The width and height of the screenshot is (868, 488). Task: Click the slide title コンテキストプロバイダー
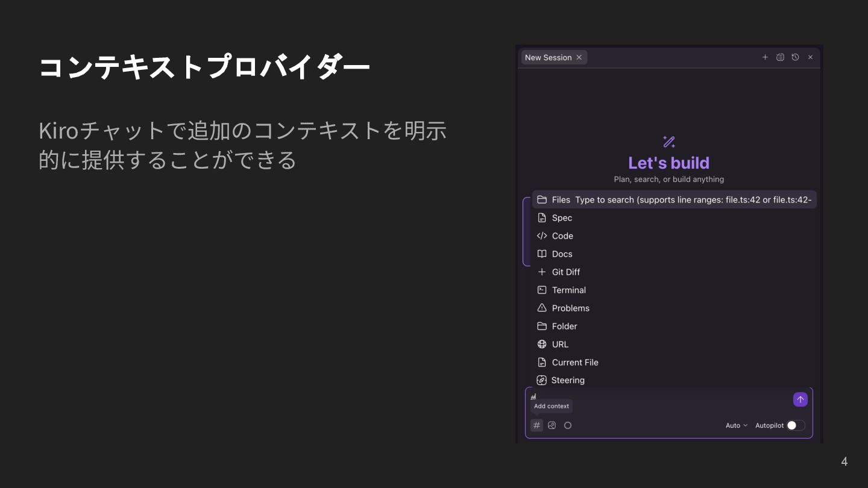click(x=204, y=67)
